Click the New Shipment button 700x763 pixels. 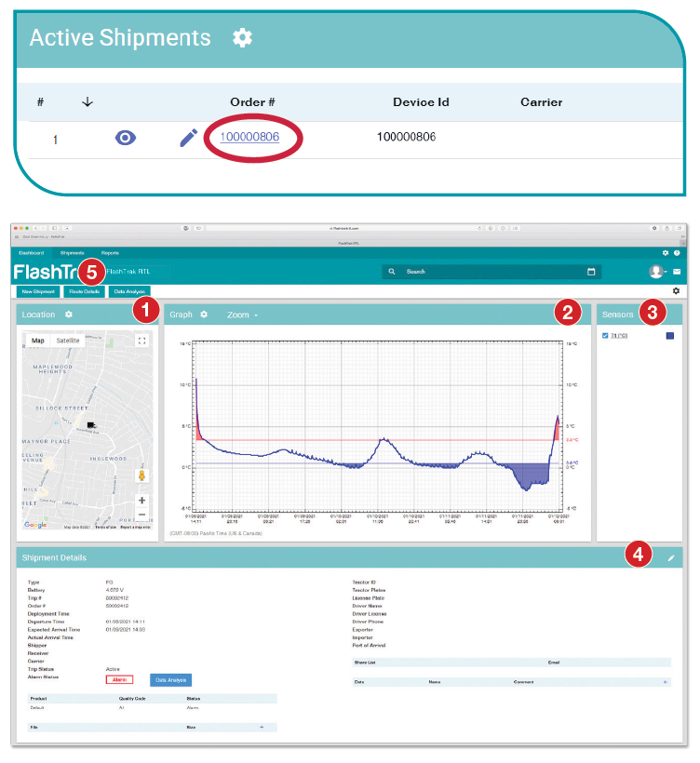coord(38,291)
